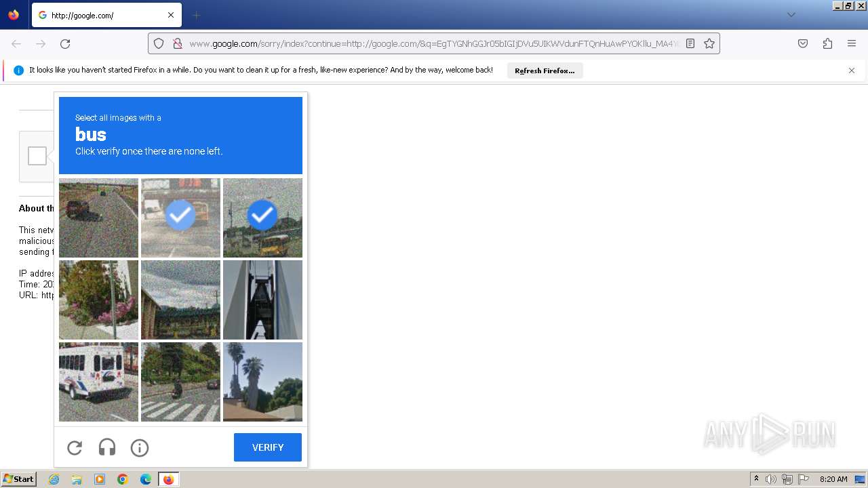Open network status tray icon
Viewport: 868px width, 488px height.
[787, 479]
